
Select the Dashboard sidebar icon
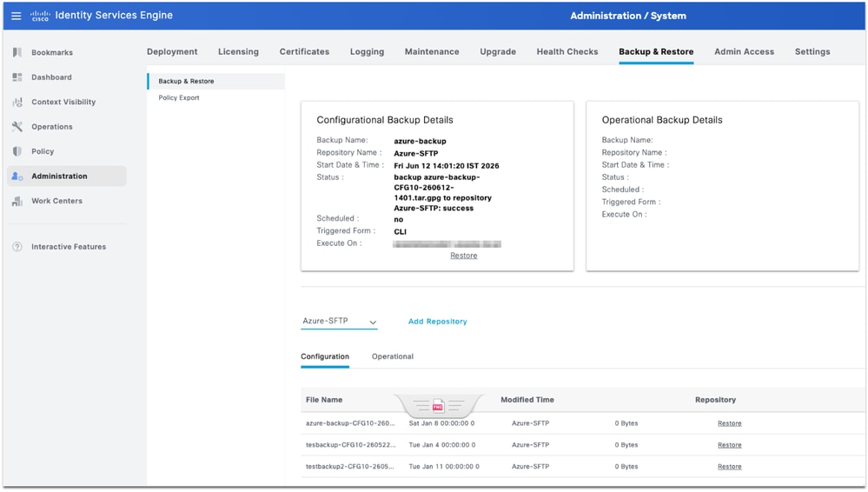click(17, 77)
